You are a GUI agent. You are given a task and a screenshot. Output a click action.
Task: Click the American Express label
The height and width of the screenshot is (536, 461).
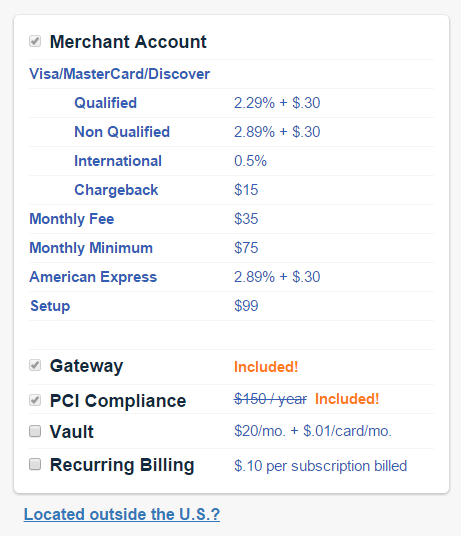click(93, 277)
